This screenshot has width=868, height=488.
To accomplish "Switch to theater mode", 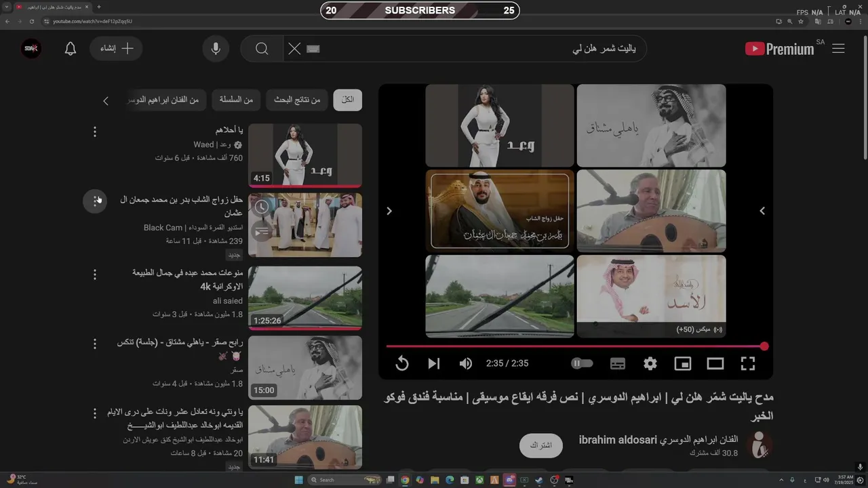I will pyautogui.click(x=715, y=364).
